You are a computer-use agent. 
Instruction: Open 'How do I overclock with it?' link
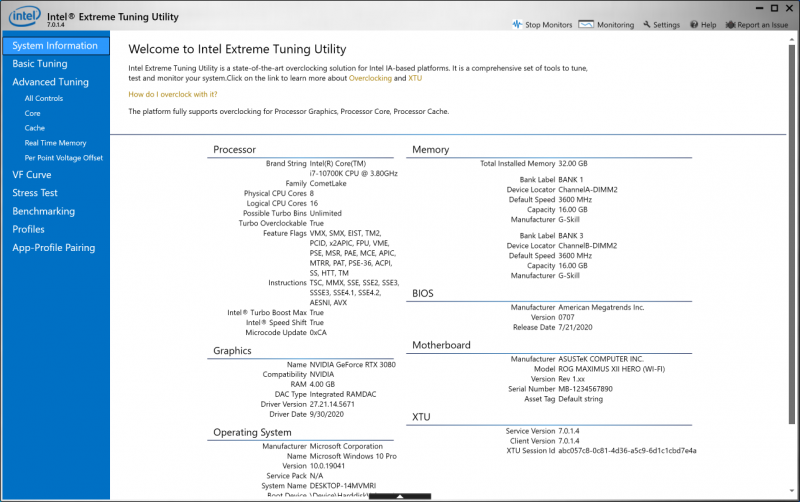point(172,94)
